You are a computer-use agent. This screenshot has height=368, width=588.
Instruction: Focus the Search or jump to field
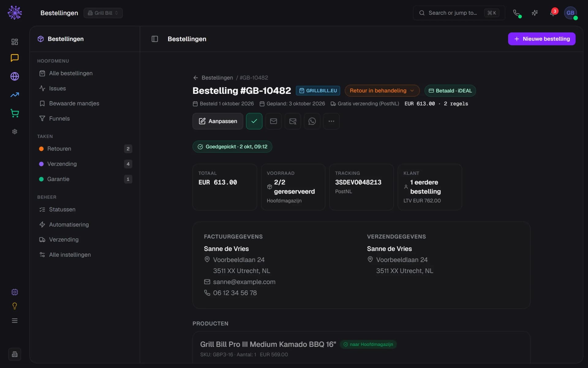pos(459,13)
